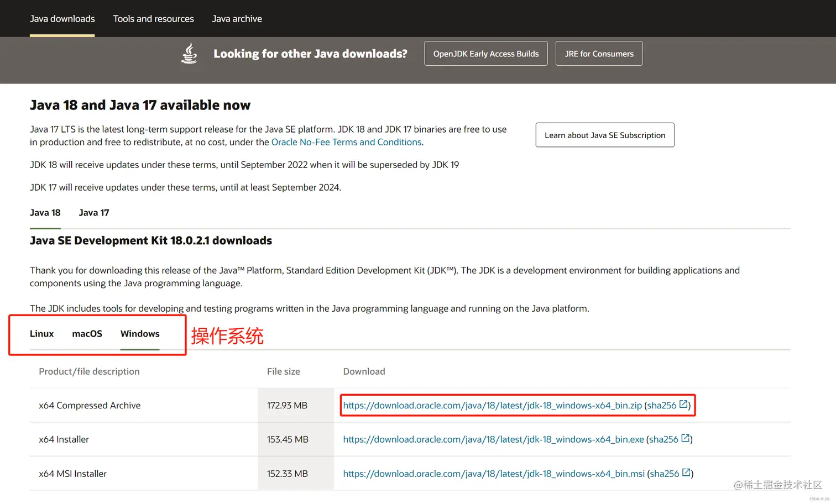Open external sha256 icon for MSI installer
This screenshot has height=504, width=836.
click(686, 473)
